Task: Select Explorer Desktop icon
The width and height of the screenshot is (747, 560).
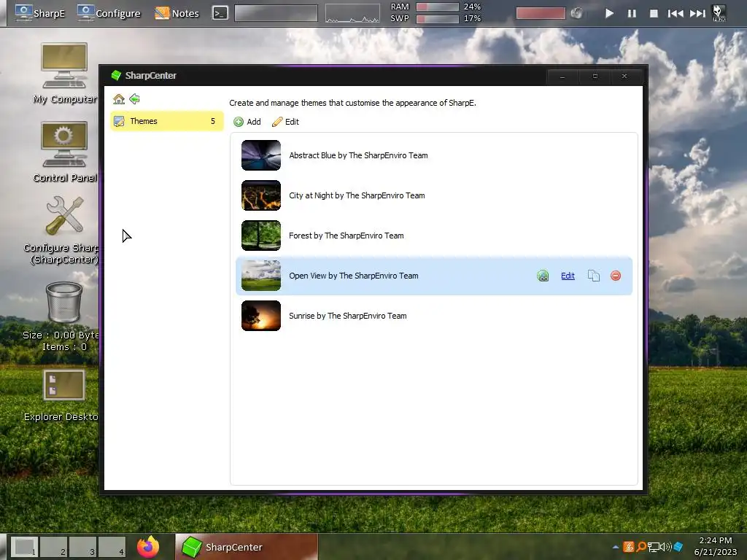Action: 63,396
